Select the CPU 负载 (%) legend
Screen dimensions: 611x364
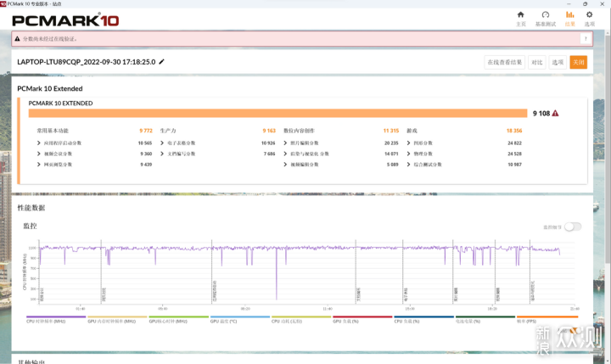click(x=424, y=320)
